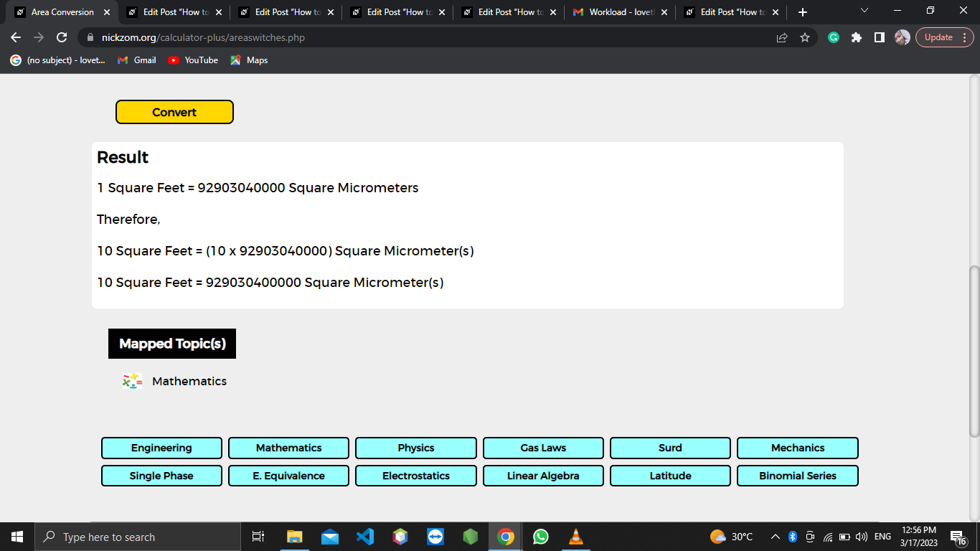Click the Single Phase topic button
Image resolution: width=980 pixels, height=551 pixels.
pos(161,476)
